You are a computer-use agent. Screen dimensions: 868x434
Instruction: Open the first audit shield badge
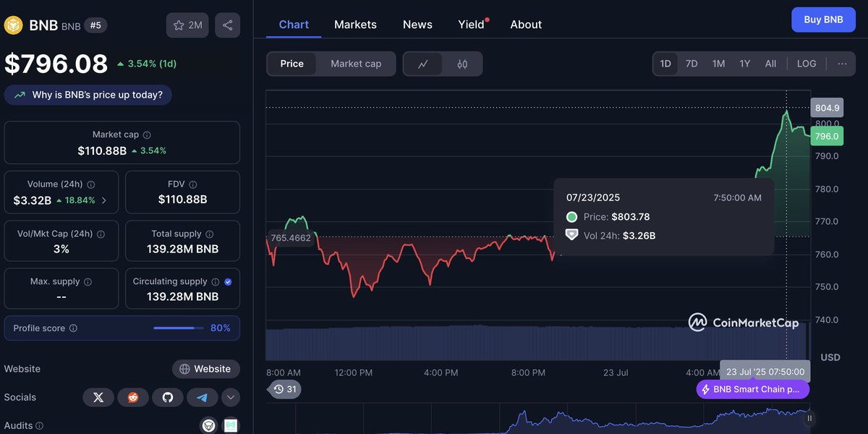(208, 425)
